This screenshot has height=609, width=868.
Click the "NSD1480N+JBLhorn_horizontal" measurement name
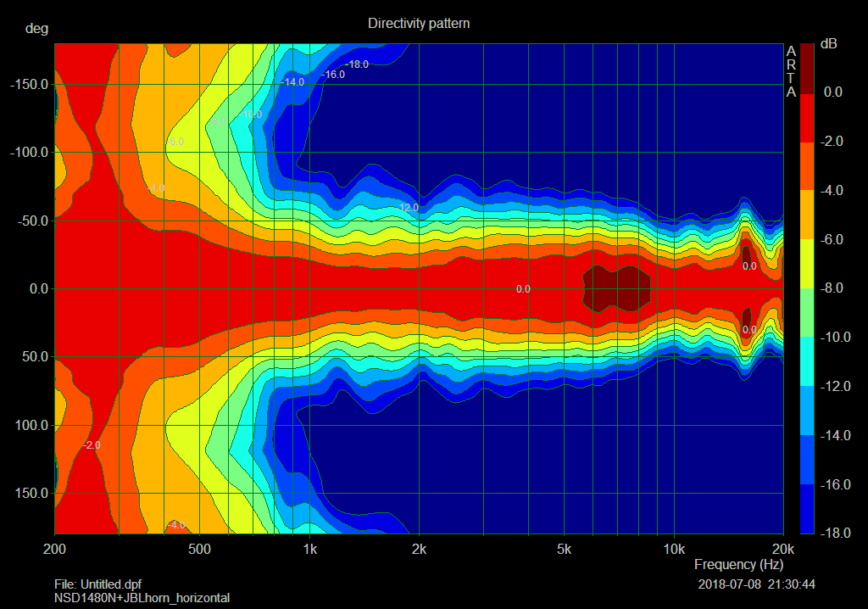tap(142, 598)
